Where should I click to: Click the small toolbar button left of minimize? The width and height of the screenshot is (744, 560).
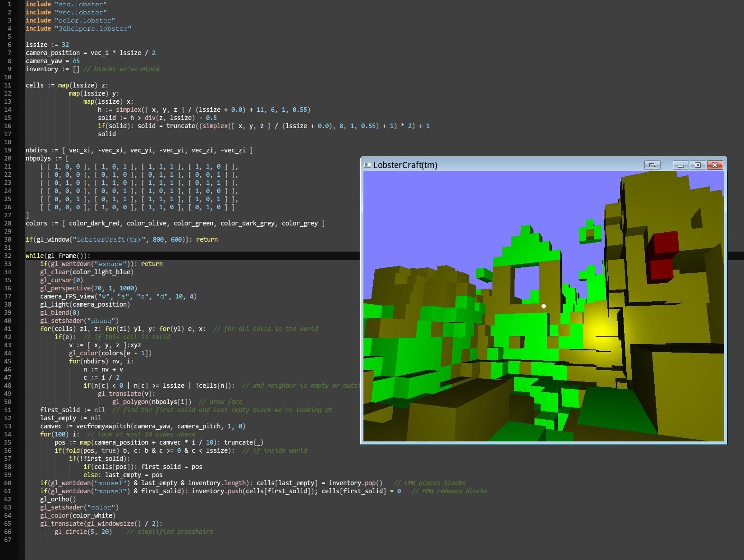[x=652, y=165]
